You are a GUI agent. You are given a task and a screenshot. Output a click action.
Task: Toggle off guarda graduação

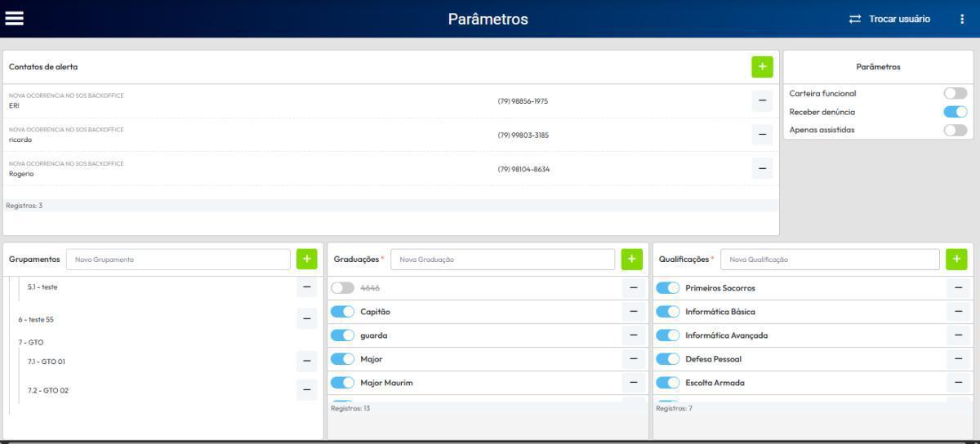click(x=342, y=335)
